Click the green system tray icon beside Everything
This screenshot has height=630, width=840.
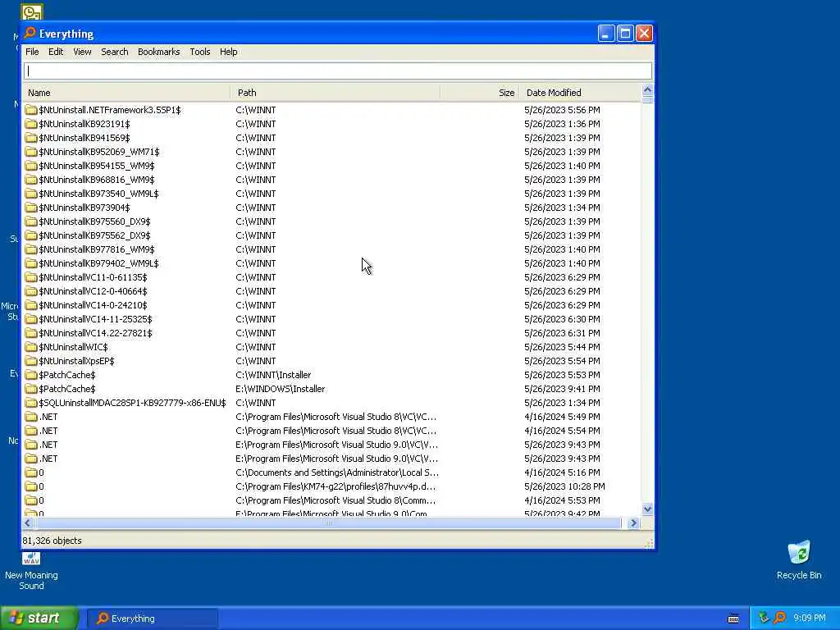[x=764, y=619]
